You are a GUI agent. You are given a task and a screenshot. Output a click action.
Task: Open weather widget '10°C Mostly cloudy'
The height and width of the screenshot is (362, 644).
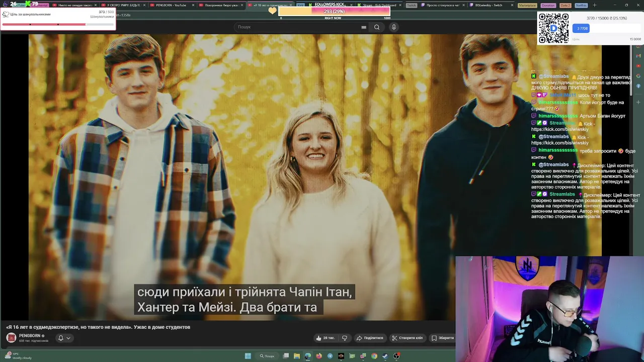point(18,355)
